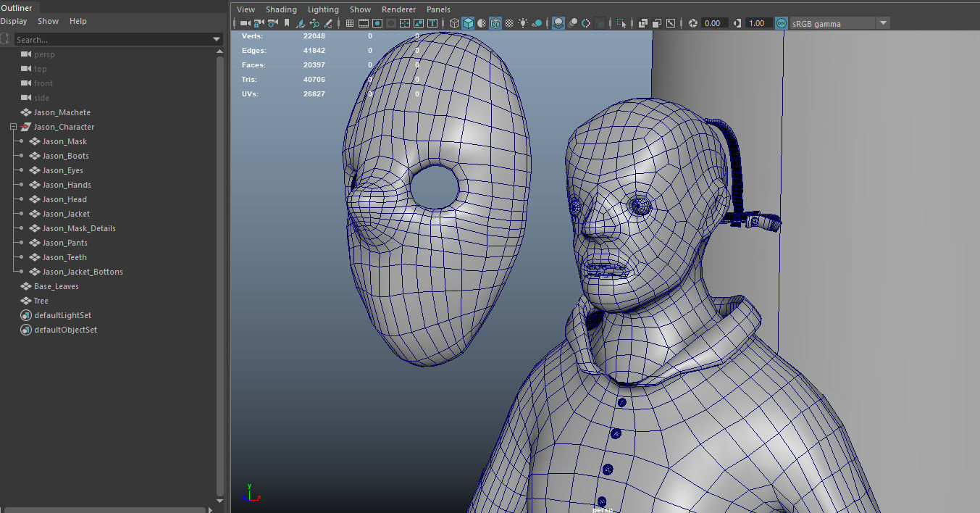Toggle Wireframe on Shaded icon
The image size is (980, 513).
click(x=495, y=23)
